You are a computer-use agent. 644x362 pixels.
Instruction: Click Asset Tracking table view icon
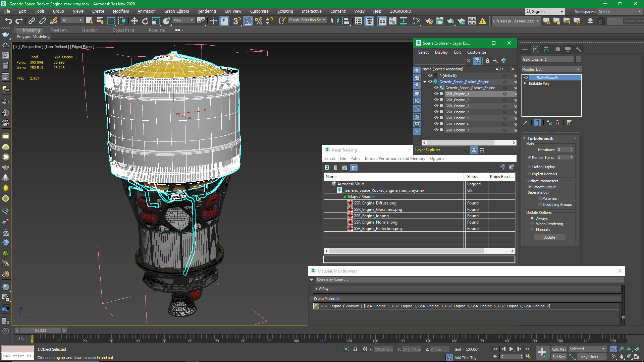[354, 168]
